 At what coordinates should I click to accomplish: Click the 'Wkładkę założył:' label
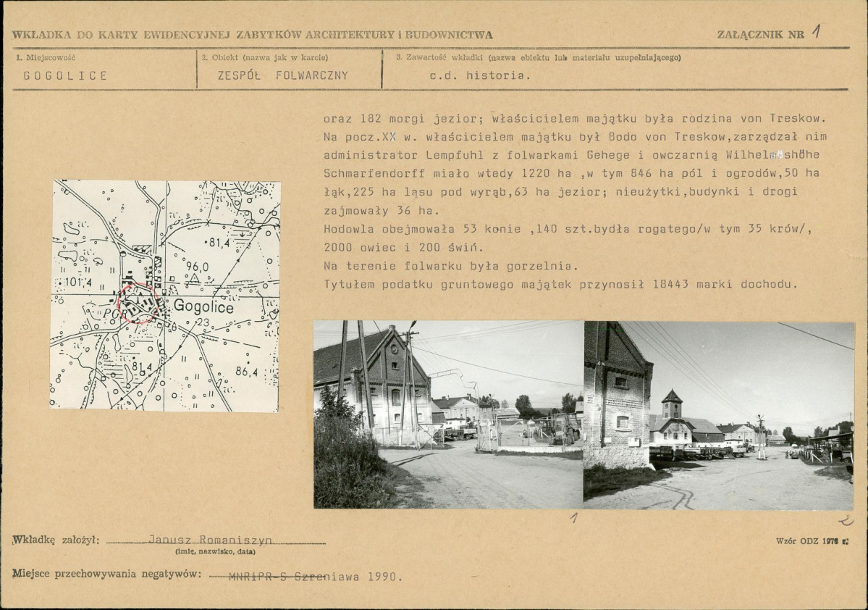[x=56, y=540]
